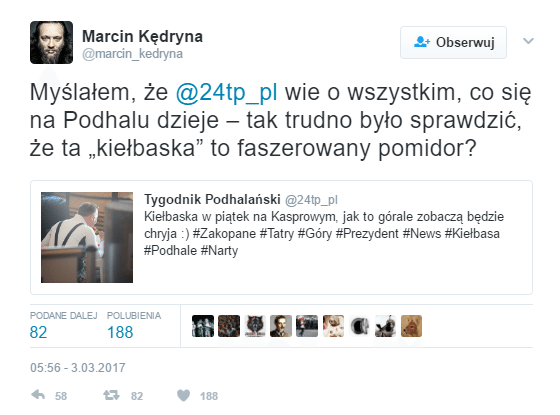Open the wolf avatar in likers row
Viewport: 560px width, 415px height.
point(255,326)
